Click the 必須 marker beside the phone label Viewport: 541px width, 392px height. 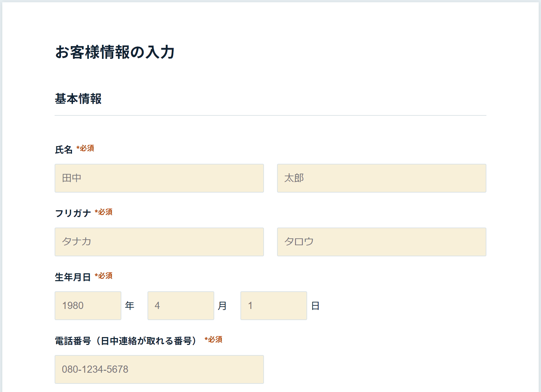pyautogui.click(x=214, y=340)
